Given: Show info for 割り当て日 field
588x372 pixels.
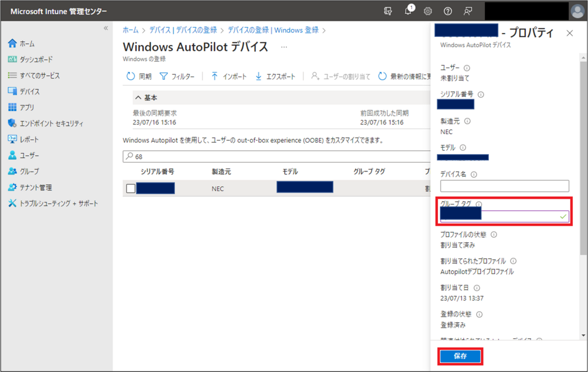Looking at the screenshot, I should [477, 288].
